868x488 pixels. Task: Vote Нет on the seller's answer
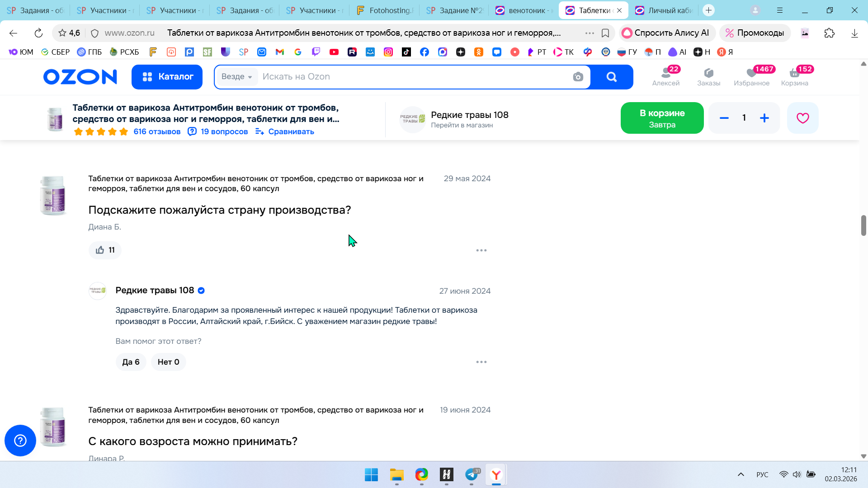pos(168,362)
